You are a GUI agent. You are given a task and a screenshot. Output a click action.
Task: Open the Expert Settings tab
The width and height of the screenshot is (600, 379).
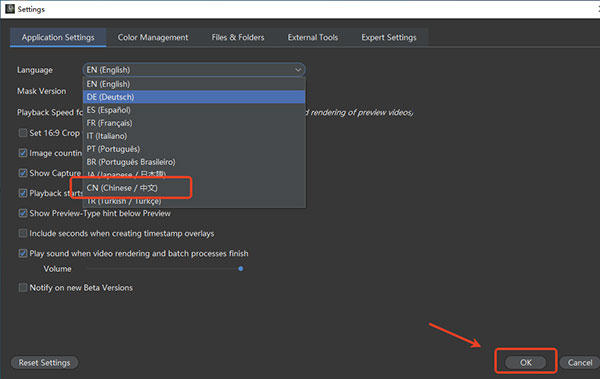coord(389,38)
